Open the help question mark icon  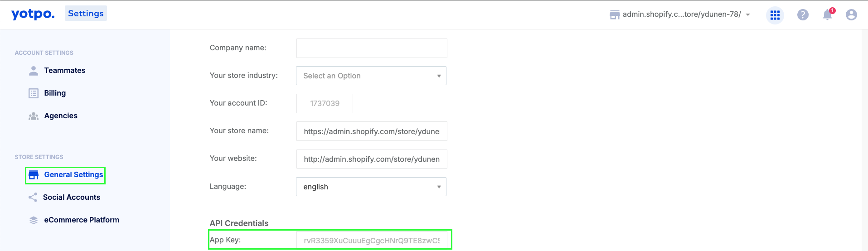pos(803,15)
